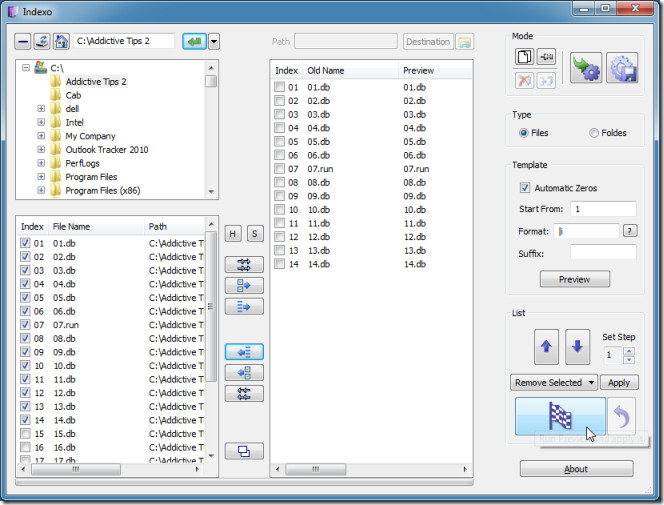Uncheck file 07.run in the left list

(x=25, y=325)
